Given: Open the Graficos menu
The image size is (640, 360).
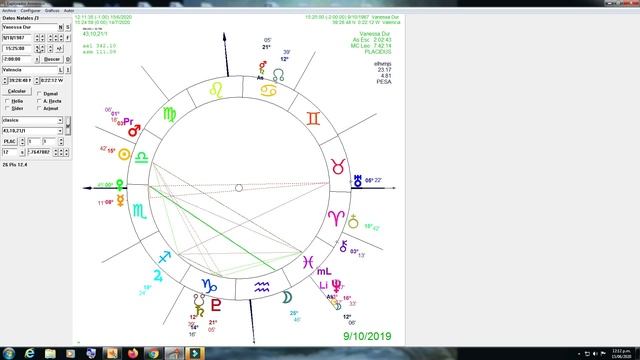Looking at the screenshot, I should click(52, 11).
